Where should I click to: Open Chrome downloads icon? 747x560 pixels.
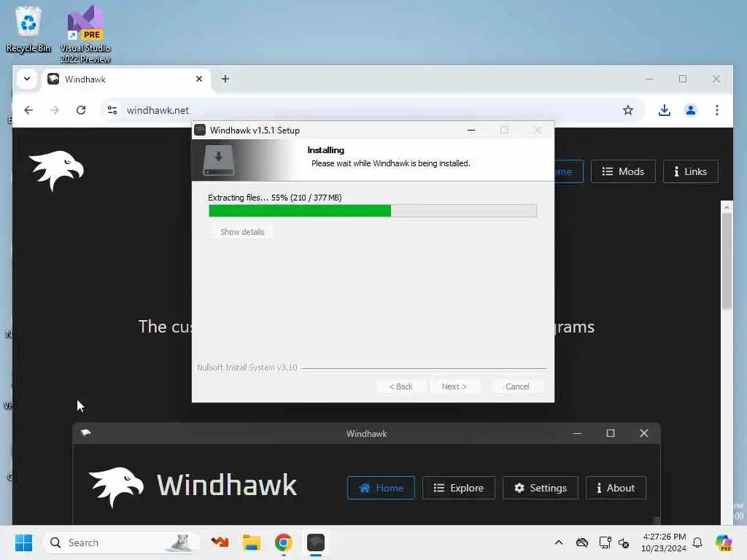[x=664, y=110]
